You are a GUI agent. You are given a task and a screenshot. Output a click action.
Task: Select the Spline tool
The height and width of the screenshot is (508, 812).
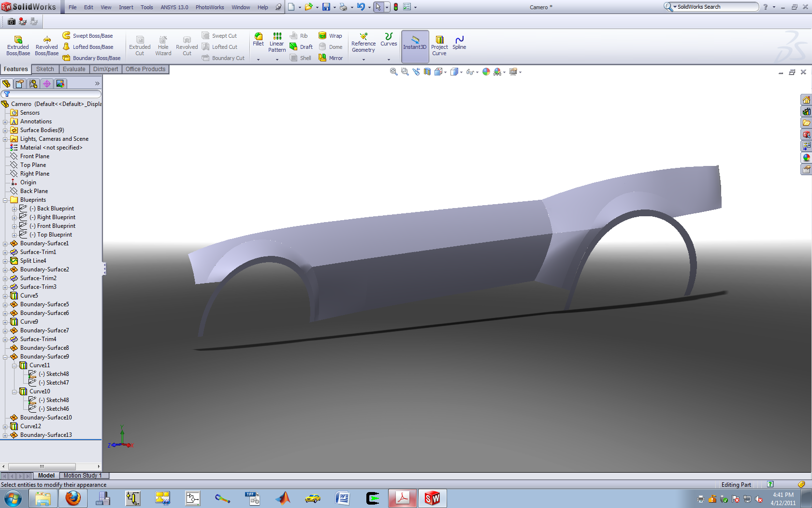point(459,42)
